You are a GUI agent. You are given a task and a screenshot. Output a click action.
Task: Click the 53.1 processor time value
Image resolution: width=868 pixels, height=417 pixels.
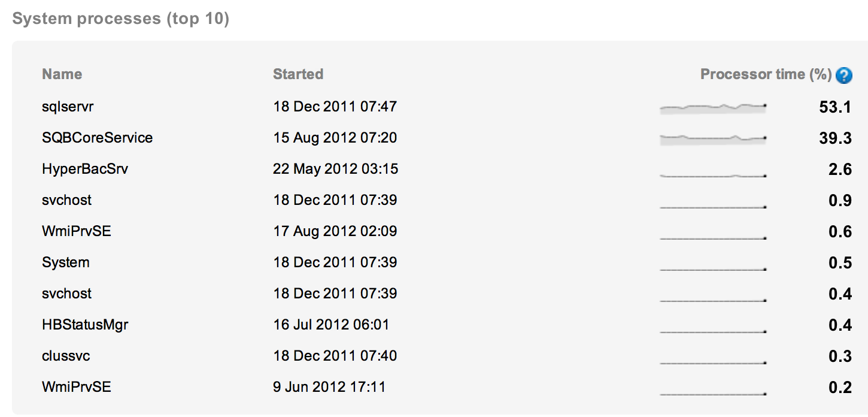click(835, 107)
